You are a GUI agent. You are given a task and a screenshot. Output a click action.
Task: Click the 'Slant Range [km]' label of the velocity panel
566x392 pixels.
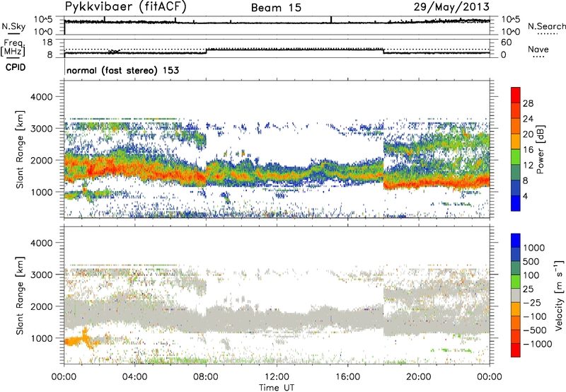20,296
